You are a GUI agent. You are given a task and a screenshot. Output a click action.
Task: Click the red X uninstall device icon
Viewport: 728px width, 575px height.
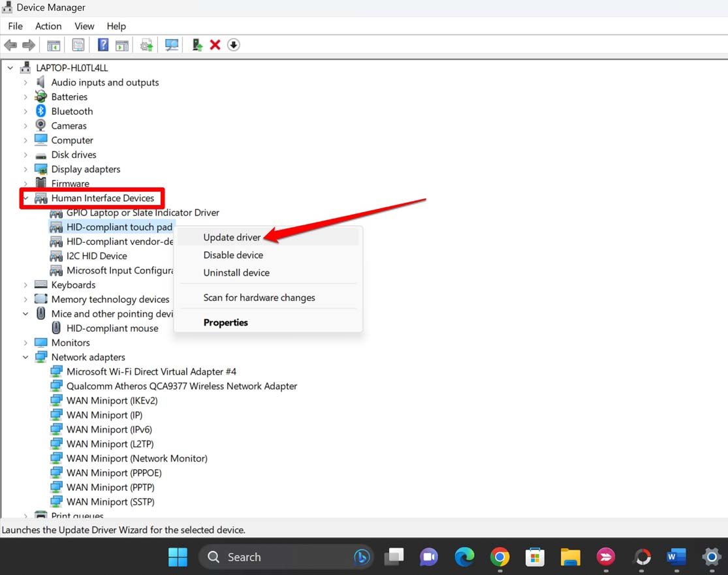click(x=215, y=45)
